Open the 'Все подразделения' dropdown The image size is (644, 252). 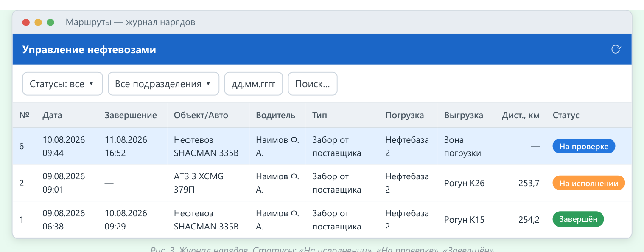click(x=163, y=84)
